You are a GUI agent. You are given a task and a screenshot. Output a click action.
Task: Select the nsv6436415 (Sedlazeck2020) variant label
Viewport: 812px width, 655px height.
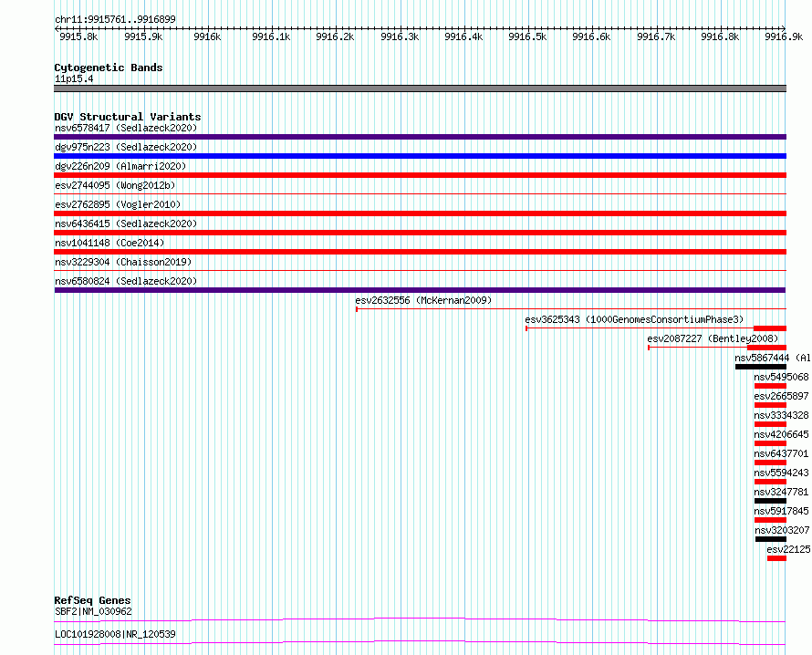coord(126,224)
